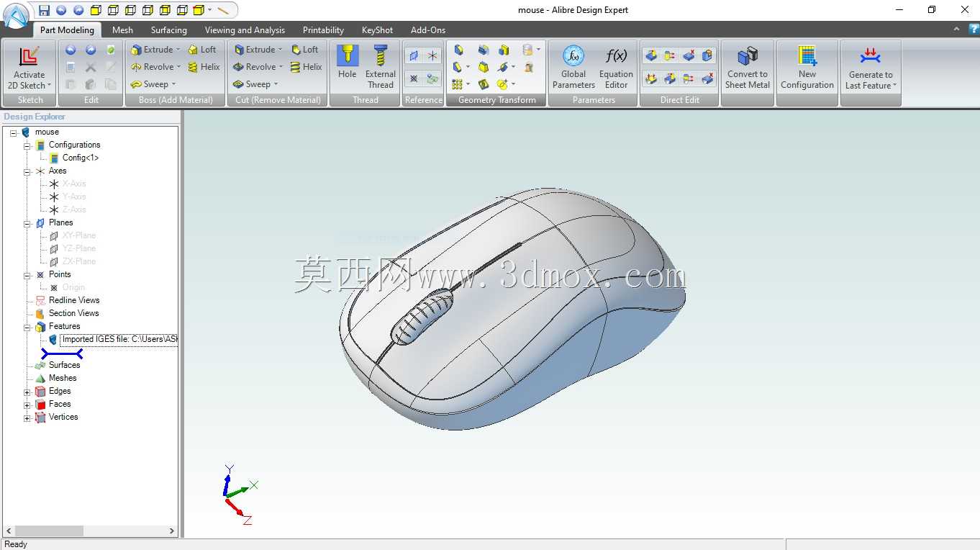Select Imported IGES file feature

point(119,339)
